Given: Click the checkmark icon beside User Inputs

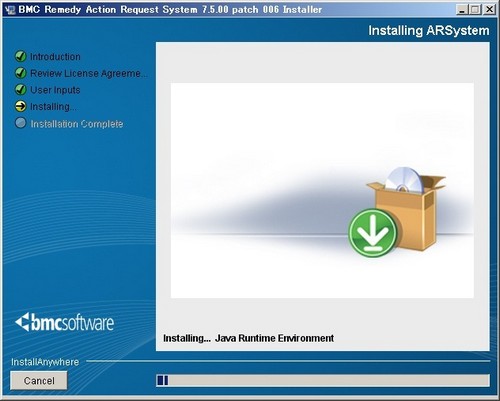Looking at the screenshot, I should [21, 90].
